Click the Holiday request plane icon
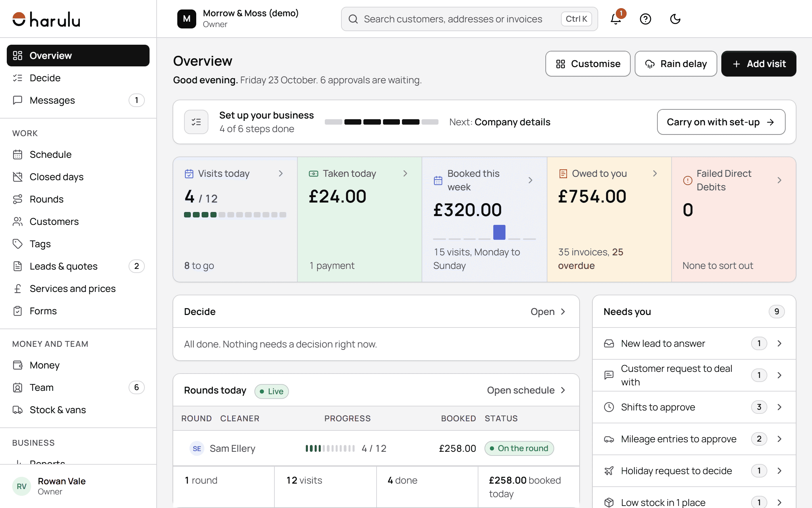This screenshot has width=812, height=508. 609,471
